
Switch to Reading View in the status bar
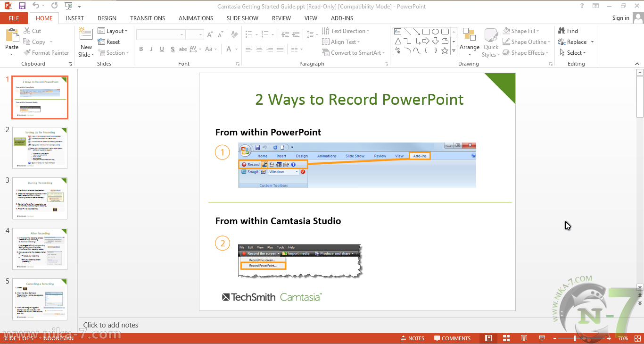[x=524, y=338]
